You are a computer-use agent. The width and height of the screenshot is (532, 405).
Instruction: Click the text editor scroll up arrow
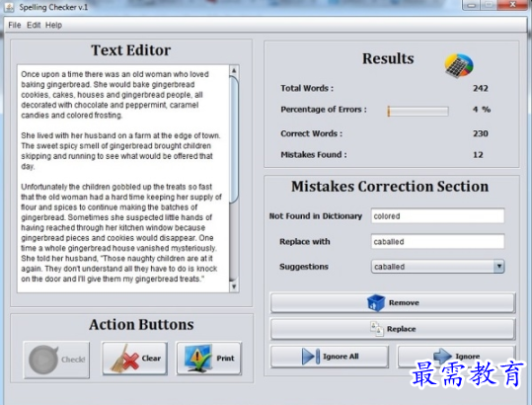coord(234,70)
